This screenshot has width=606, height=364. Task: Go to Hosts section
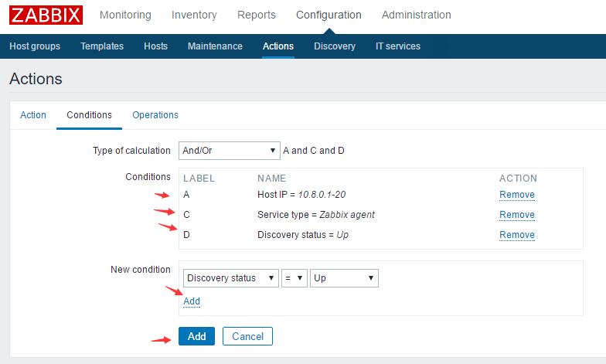156,46
